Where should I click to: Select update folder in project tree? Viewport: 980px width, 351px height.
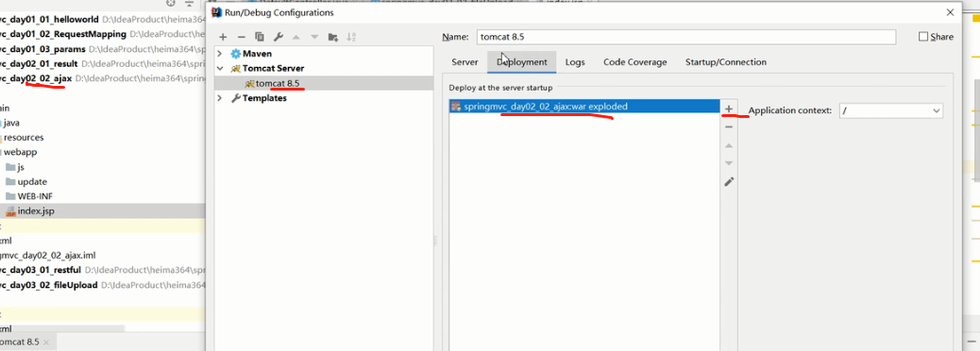click(x=32, y=182)
